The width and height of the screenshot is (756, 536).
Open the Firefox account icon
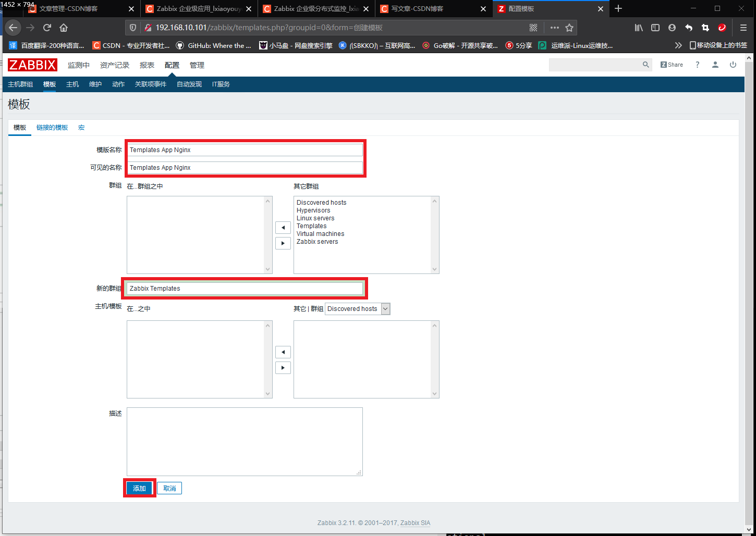[x=672, y=28]
